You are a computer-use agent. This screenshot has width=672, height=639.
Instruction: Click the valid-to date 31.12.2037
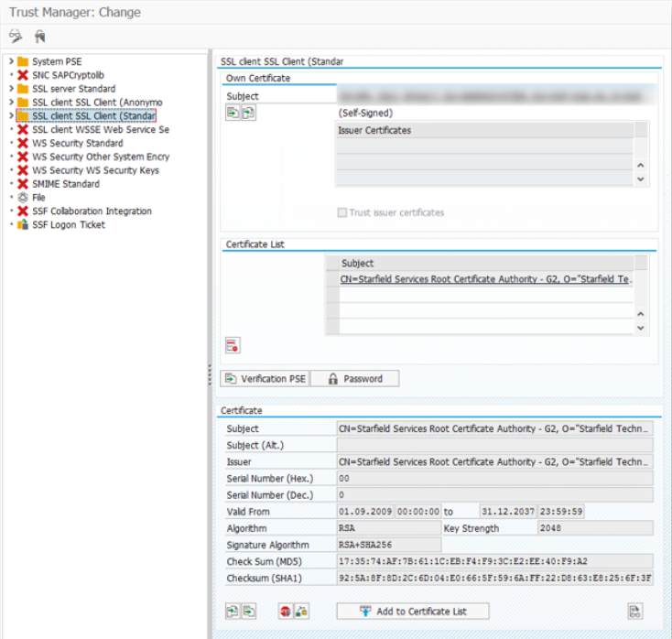[x=507, y=512]
